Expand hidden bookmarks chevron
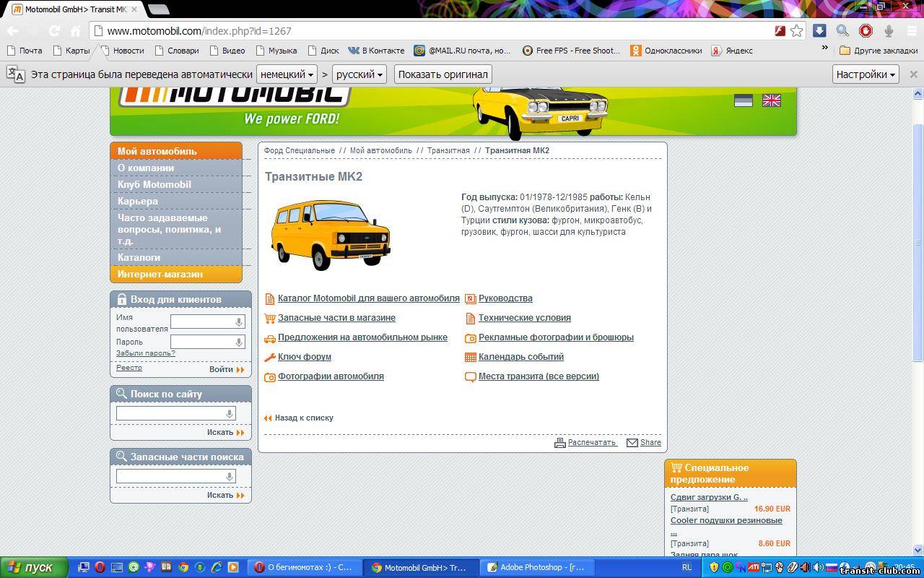924x578 pixels. coord(824,48)
